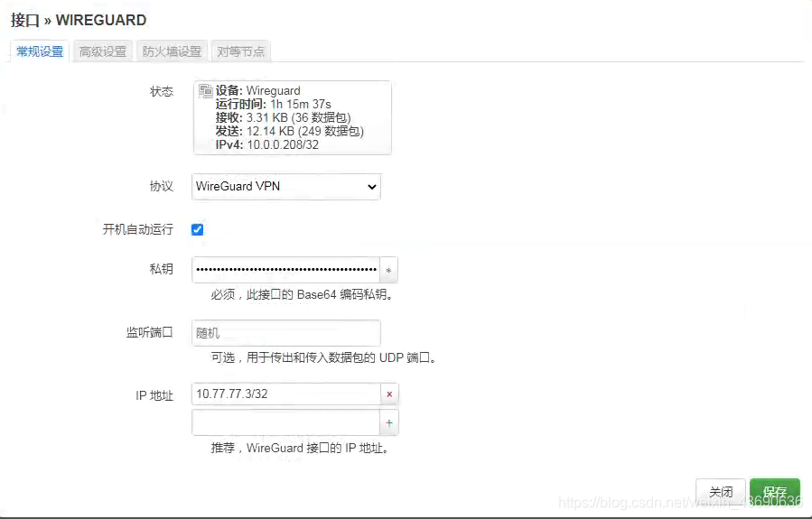
Task: Open the 协议 WireGuard VPN dropdown
Action: coord(285,187)
